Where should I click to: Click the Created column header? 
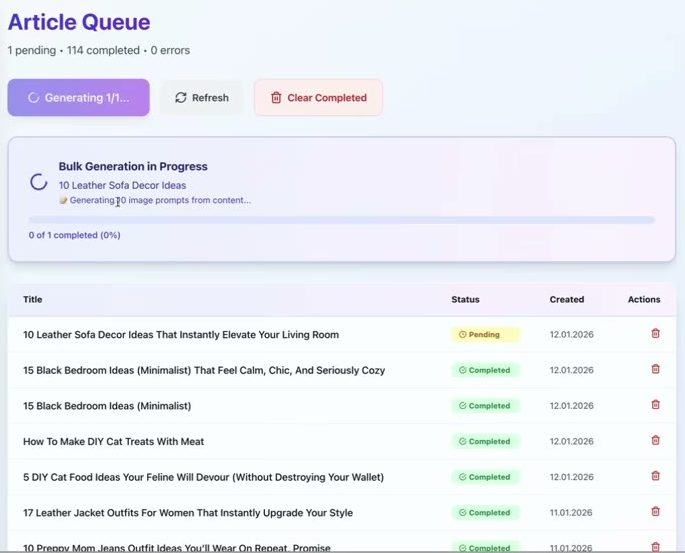coord(567,300)
